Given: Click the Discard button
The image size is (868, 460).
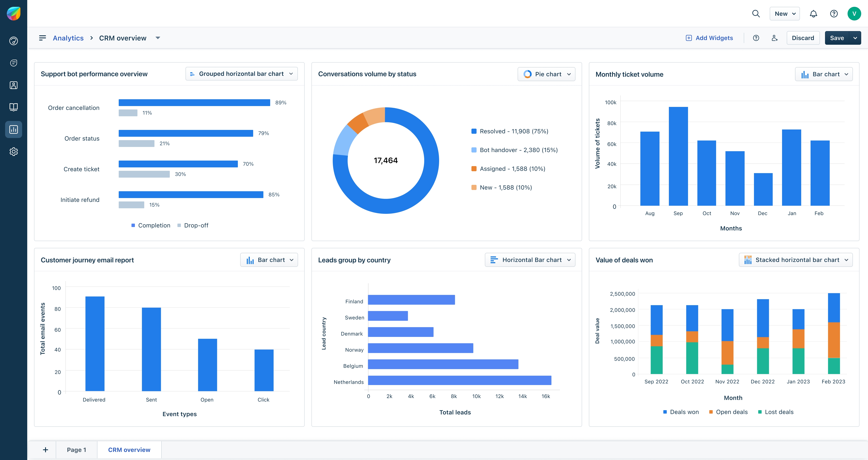Looking at the screenshot, I should (803, 38).
